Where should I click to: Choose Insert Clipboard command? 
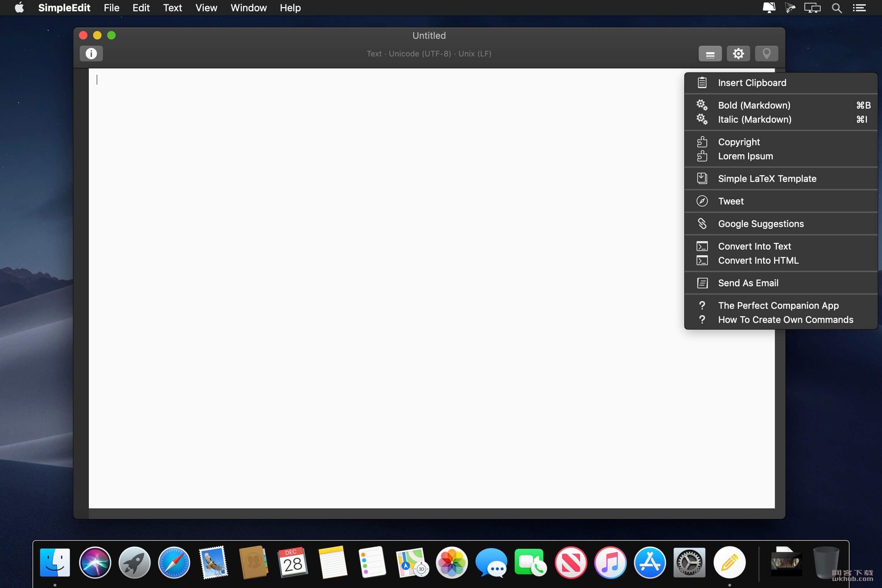coord(781,82)
